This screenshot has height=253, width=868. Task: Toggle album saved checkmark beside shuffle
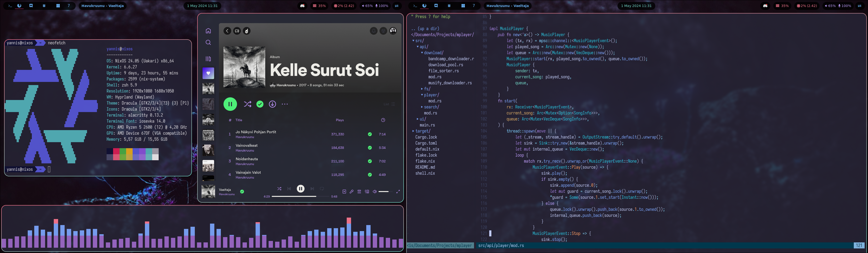coord(260,104)
